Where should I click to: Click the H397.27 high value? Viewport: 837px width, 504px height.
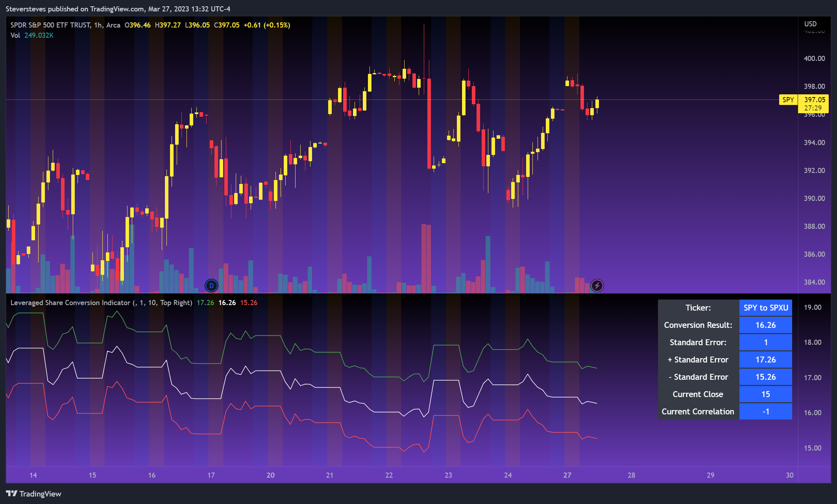(168, 25)
